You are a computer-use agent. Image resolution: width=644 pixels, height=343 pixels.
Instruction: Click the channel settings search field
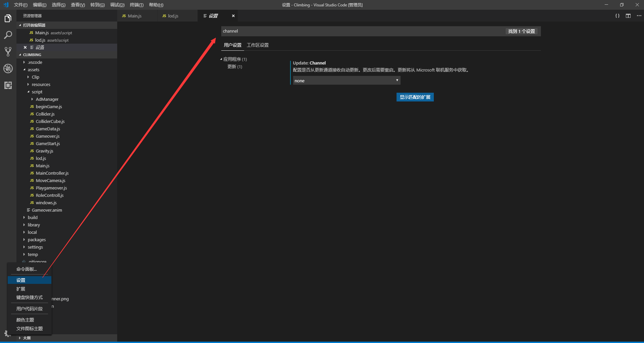click(x=336, y=31)
